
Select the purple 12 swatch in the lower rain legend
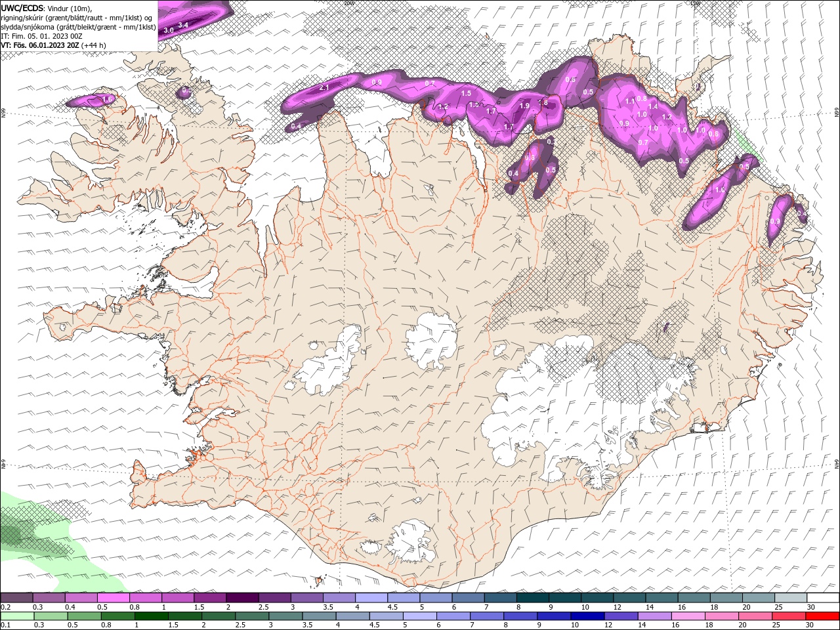point(621,616)
